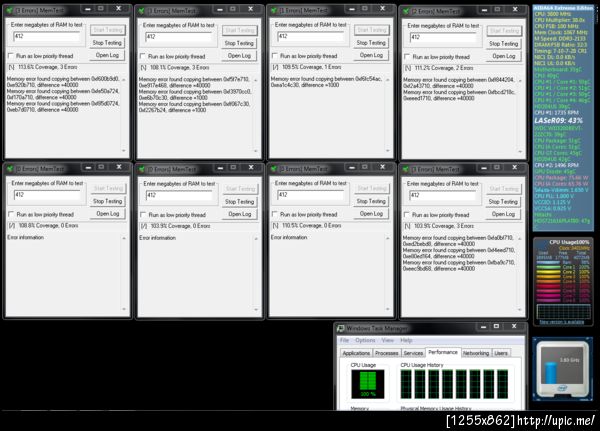The image size is (600, 431).
Task: Click 'CPU Usage 100%' header in the CPU gadget
Action: point(569,242)
